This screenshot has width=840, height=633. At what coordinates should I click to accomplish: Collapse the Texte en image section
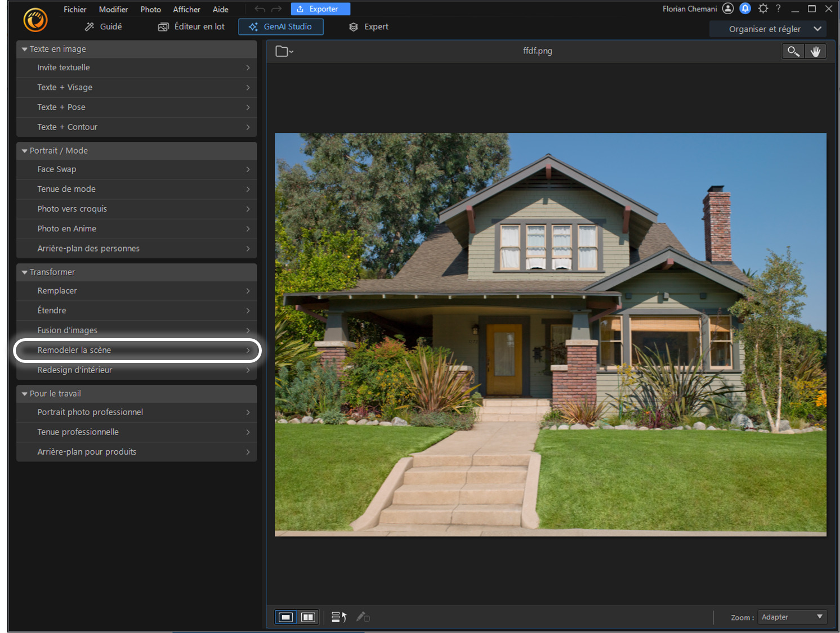tap(25, 50)
